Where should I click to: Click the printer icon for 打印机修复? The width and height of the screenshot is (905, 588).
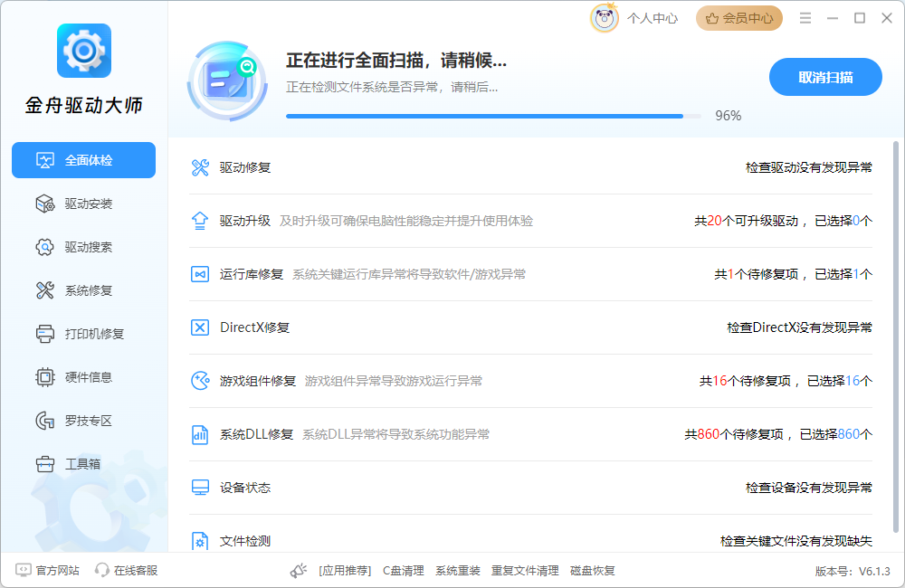coord(45,334)
